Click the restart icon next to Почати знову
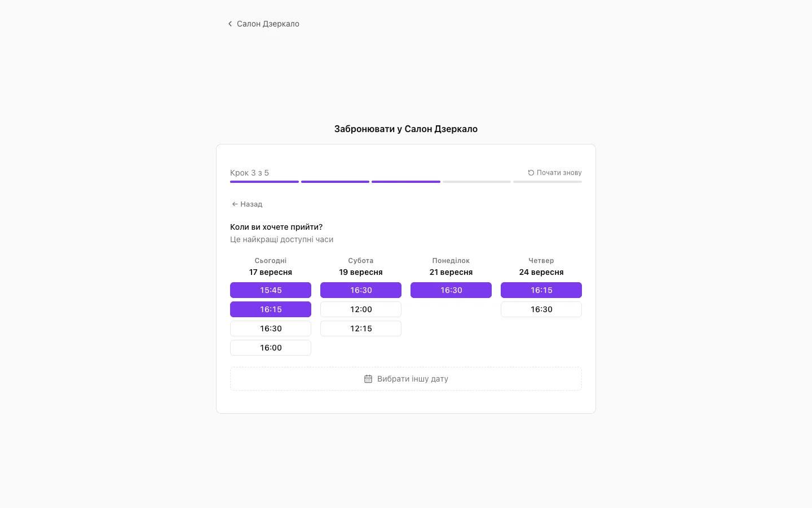 point(531,173)
